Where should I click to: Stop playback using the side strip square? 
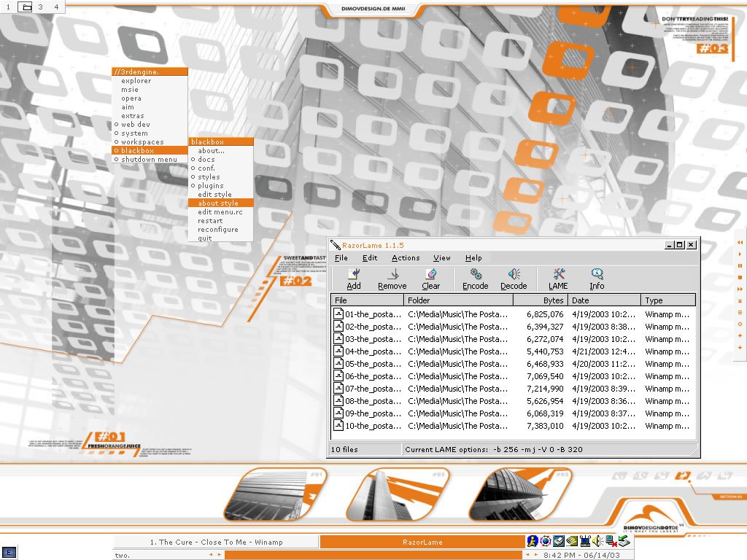(x=740, y=277)
